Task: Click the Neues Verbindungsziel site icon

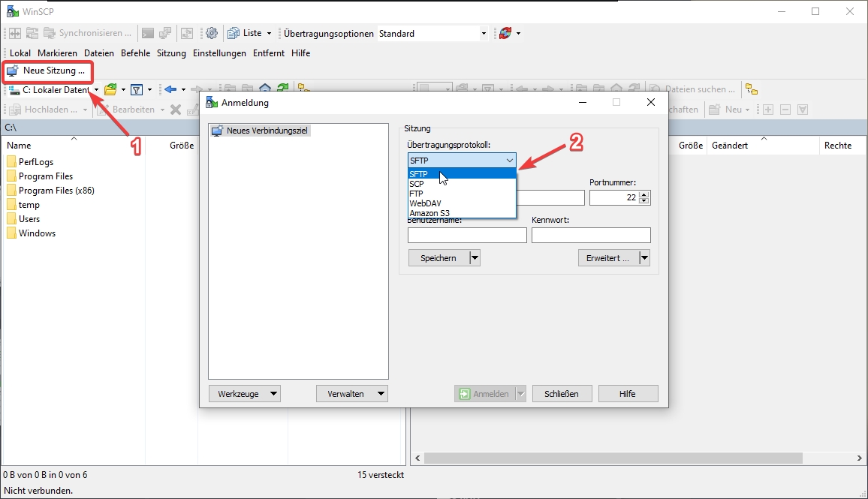Action: point(218,131)
